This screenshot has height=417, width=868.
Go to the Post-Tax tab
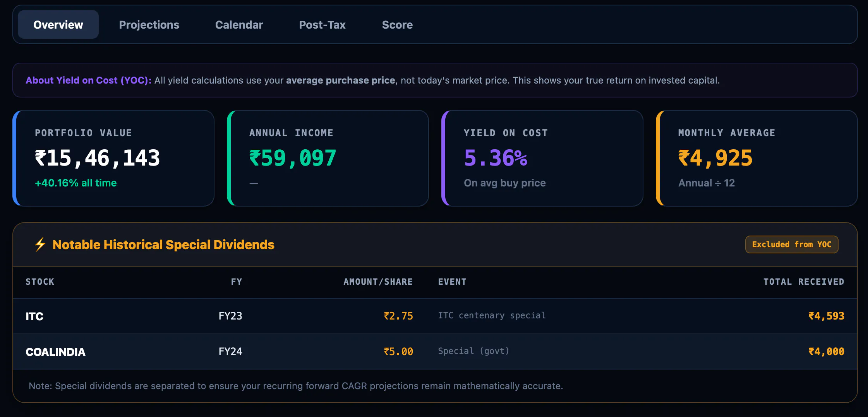click(x=322, y=24)
